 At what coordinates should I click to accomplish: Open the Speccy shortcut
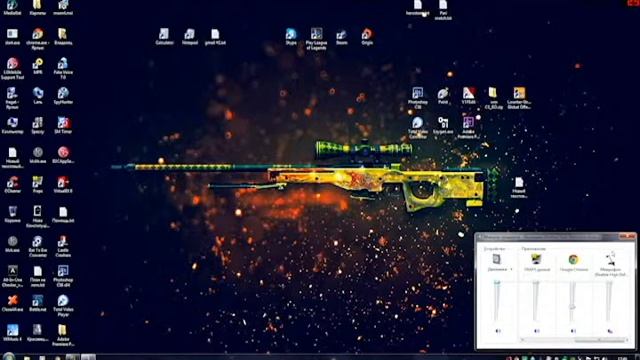(38, 124)
